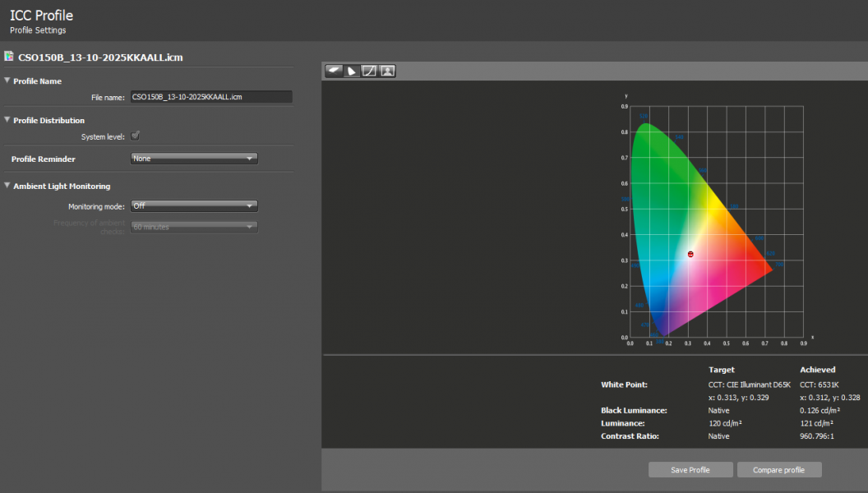The width and height of the screenshot is (868, 493).
Task: Show the tone curve view icon
Action: click(370, 71)
